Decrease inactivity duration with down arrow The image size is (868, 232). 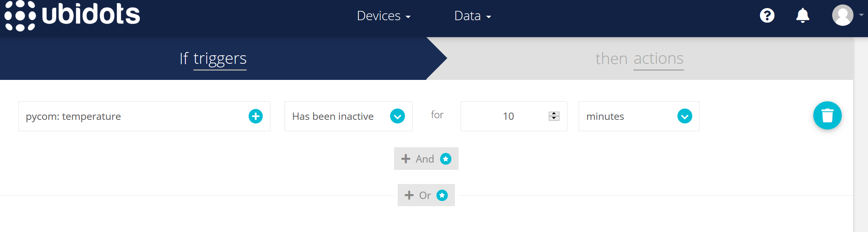(554, 118)
